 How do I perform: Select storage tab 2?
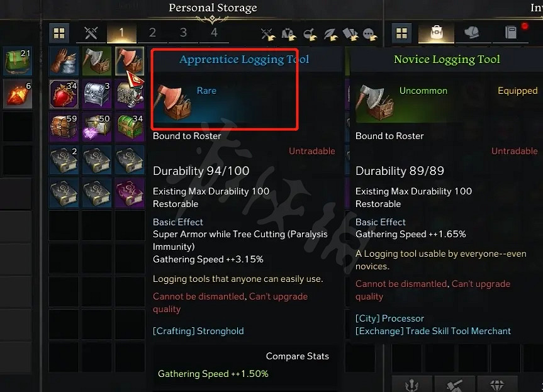(x=152, y=33)
